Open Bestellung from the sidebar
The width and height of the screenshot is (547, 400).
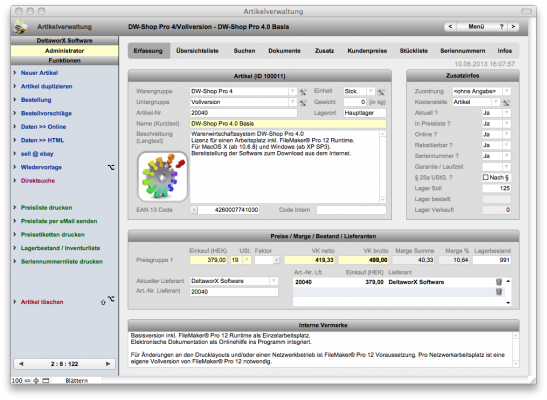tap(36, 100)
